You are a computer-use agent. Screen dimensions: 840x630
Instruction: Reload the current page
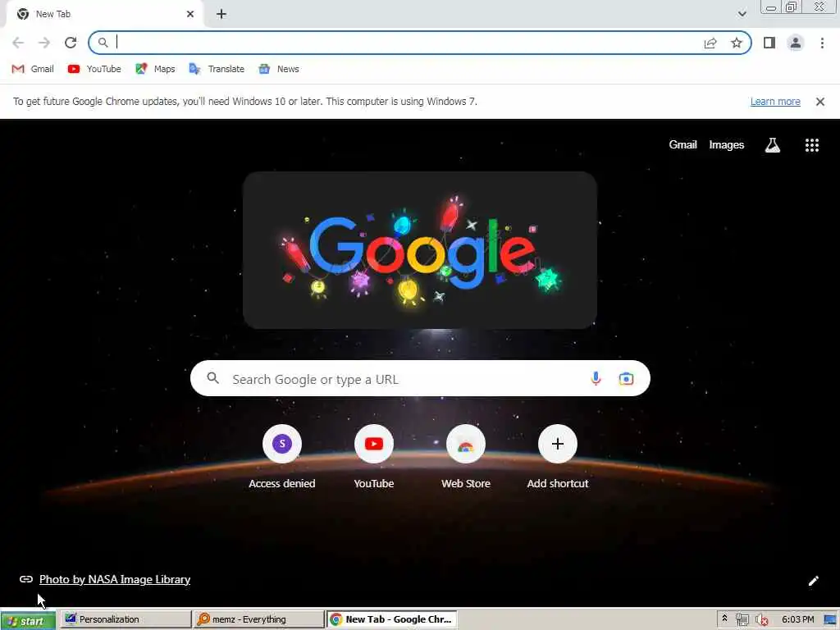pos(71,43)
